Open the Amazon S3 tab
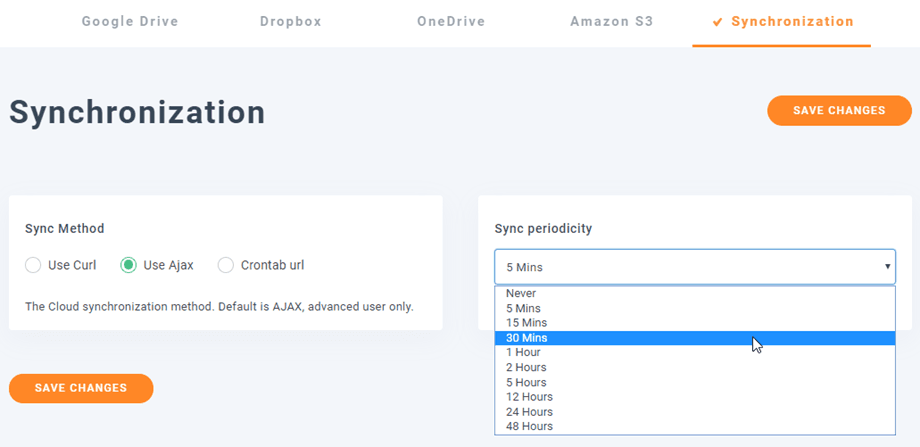The image size is (920, 447). coord(611,21)
